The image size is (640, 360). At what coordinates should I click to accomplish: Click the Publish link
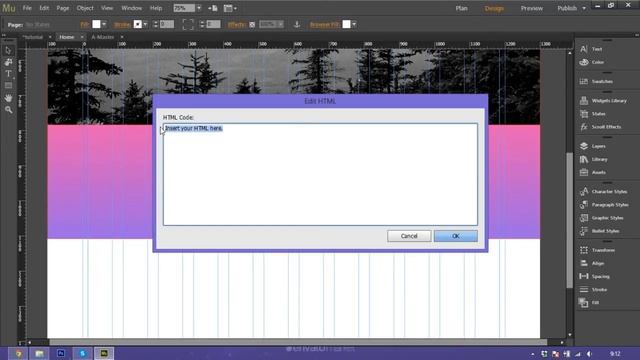[567, 8]
